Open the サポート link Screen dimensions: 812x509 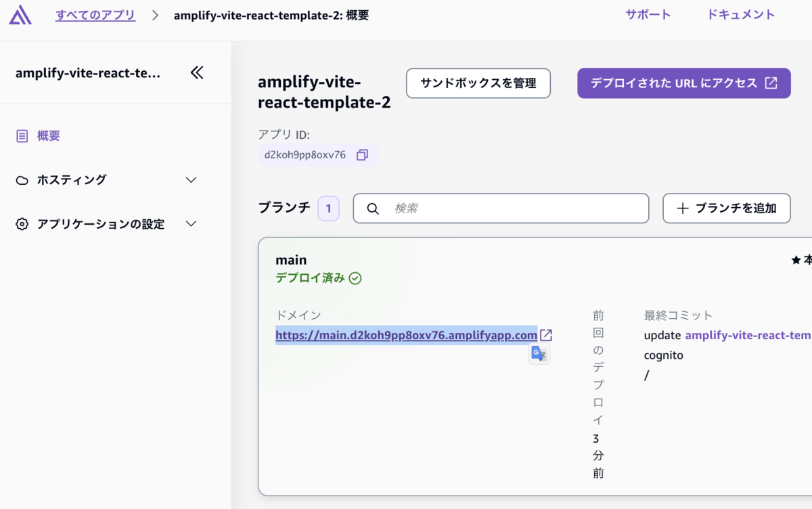tap(648, 15)
